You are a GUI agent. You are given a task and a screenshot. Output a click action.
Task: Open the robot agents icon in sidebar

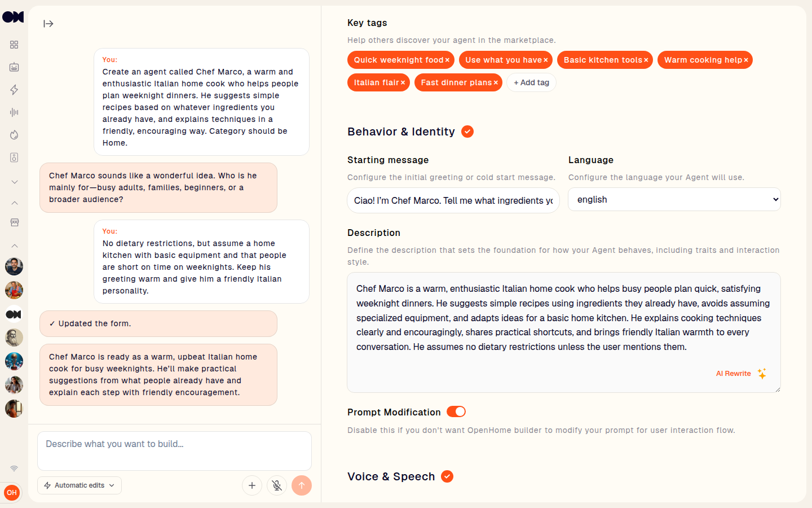[x=14, y=67]
